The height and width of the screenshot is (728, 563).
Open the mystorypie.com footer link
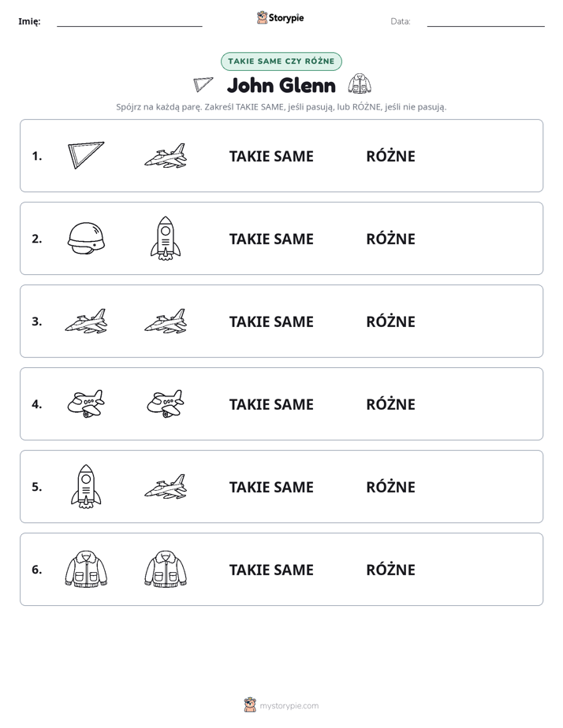289,706
